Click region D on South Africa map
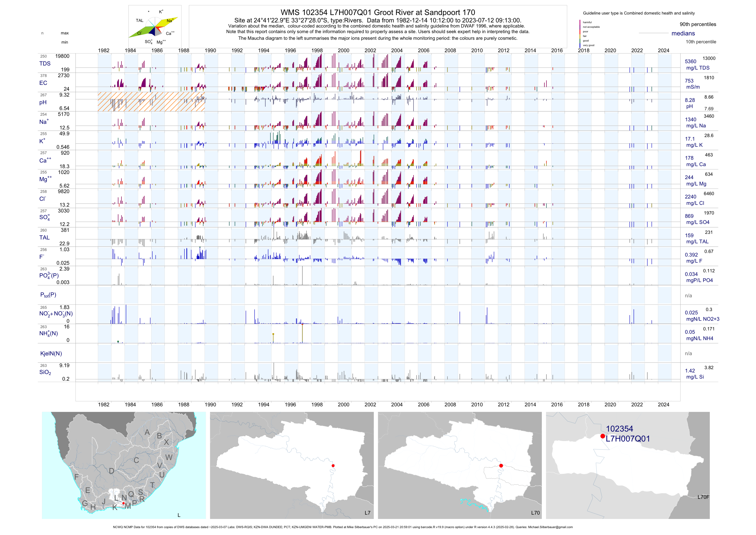This screenshot has width=756, height=535. pyautogui.click(x=112, y=471)
